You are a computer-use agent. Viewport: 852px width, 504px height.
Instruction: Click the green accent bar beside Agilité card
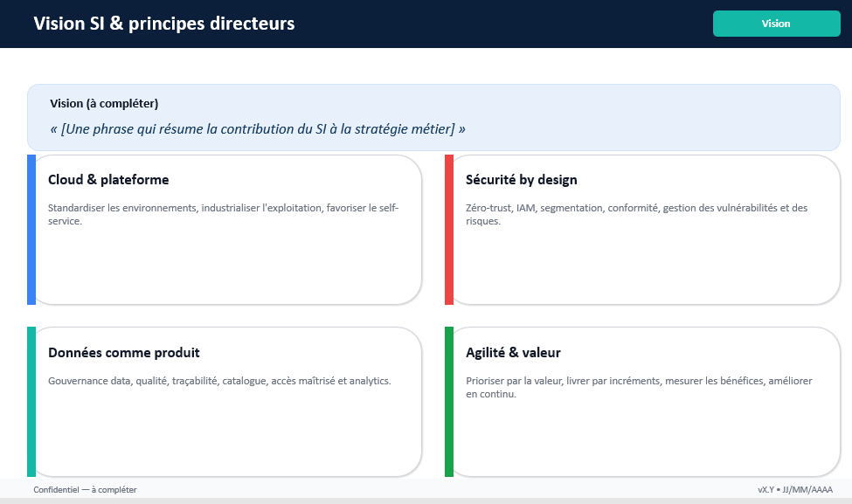pyautogui.click(x=449, y=402)
